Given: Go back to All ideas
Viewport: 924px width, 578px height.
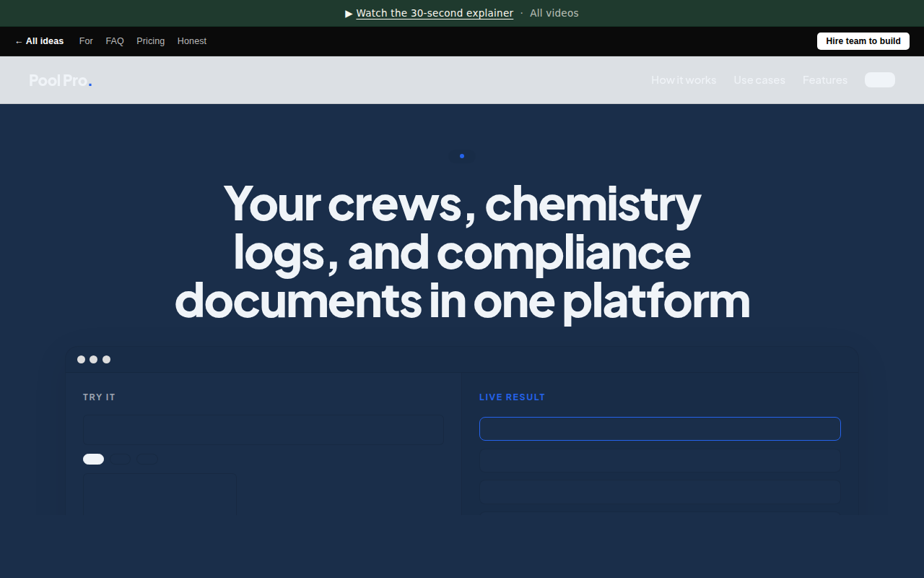Looking at the screenshot, I should pyautogui.click(x=39, y=41).
